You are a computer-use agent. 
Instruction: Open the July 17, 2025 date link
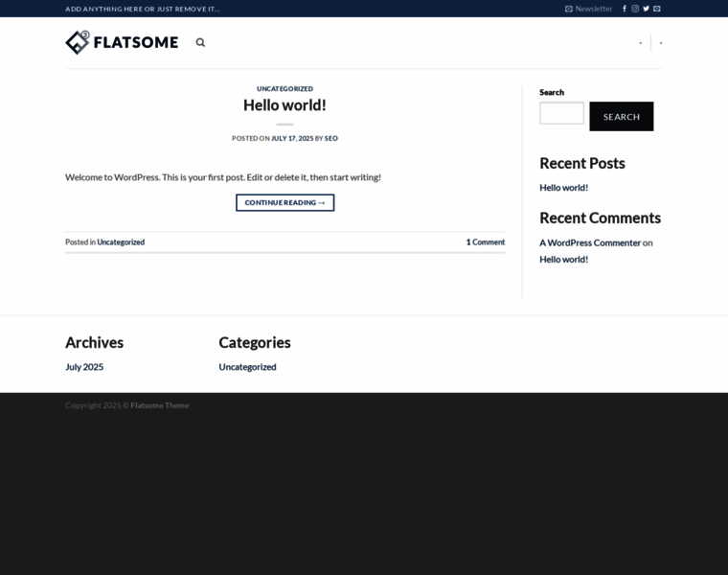(292, 138)
